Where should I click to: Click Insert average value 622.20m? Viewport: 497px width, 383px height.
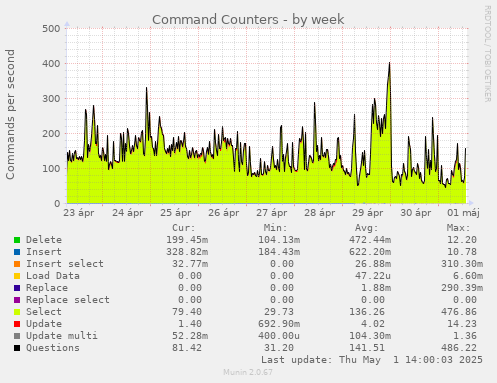(370, 252)
